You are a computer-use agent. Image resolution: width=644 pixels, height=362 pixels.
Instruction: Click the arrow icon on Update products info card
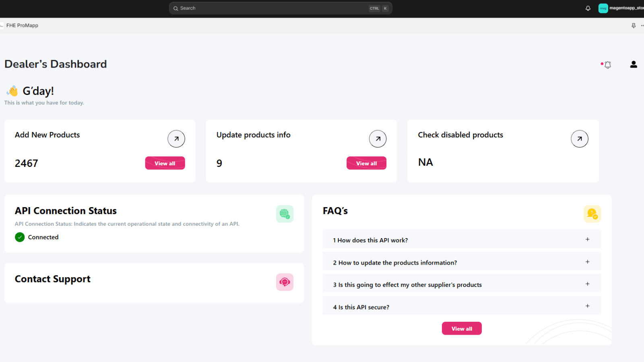click(378, 138)
